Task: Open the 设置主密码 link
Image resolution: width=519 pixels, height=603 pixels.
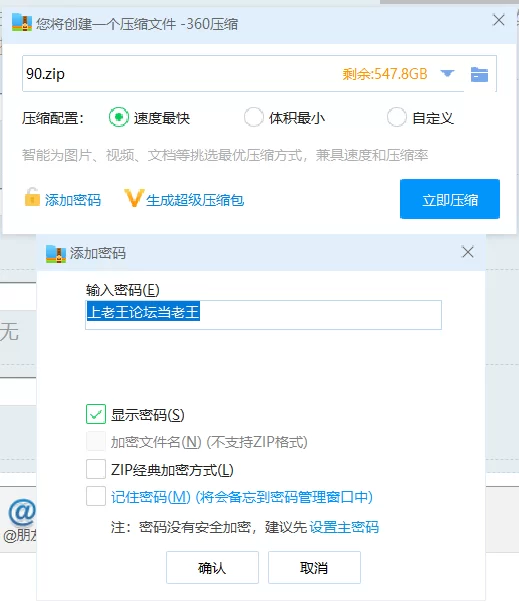Action: [344, 527]
